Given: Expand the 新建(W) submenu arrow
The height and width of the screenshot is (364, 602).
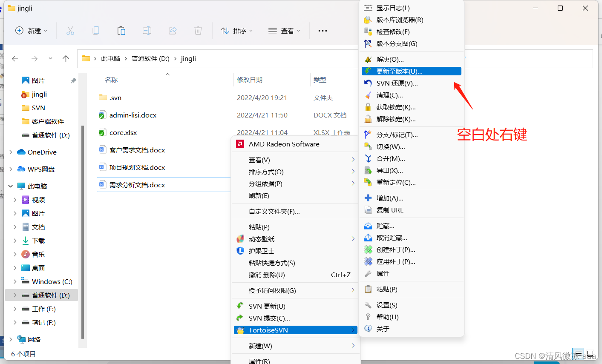Looking at the screenshot, I should [x=353, y=346].
